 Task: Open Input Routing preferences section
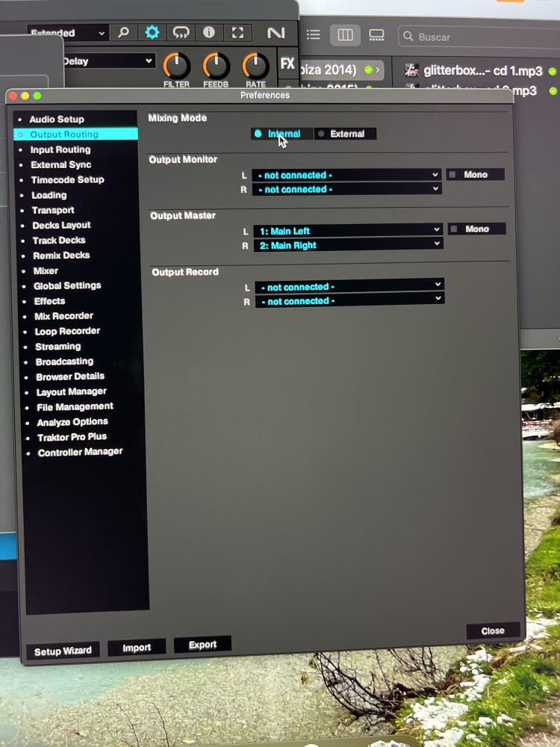[60, 149]
